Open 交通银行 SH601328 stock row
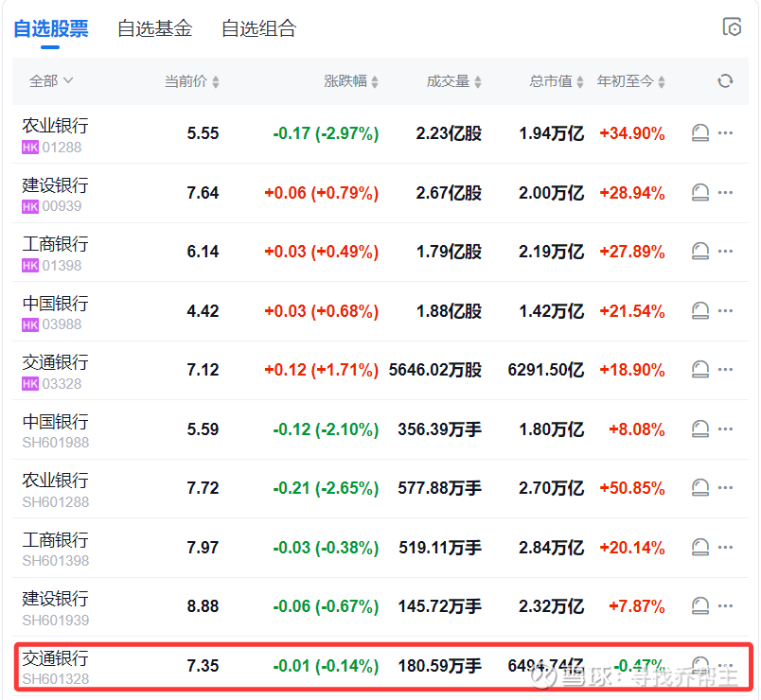761x700 pixels. pos(55,658)
